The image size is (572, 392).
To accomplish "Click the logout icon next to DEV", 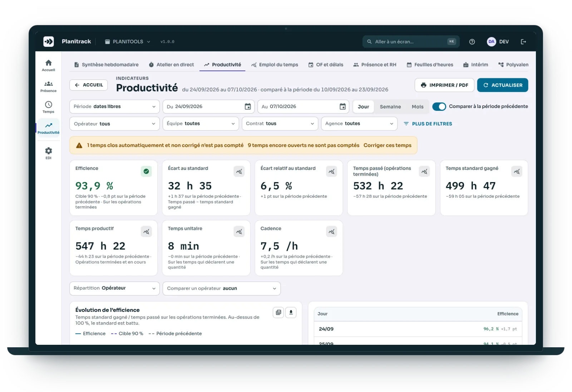I will (523, 42).
